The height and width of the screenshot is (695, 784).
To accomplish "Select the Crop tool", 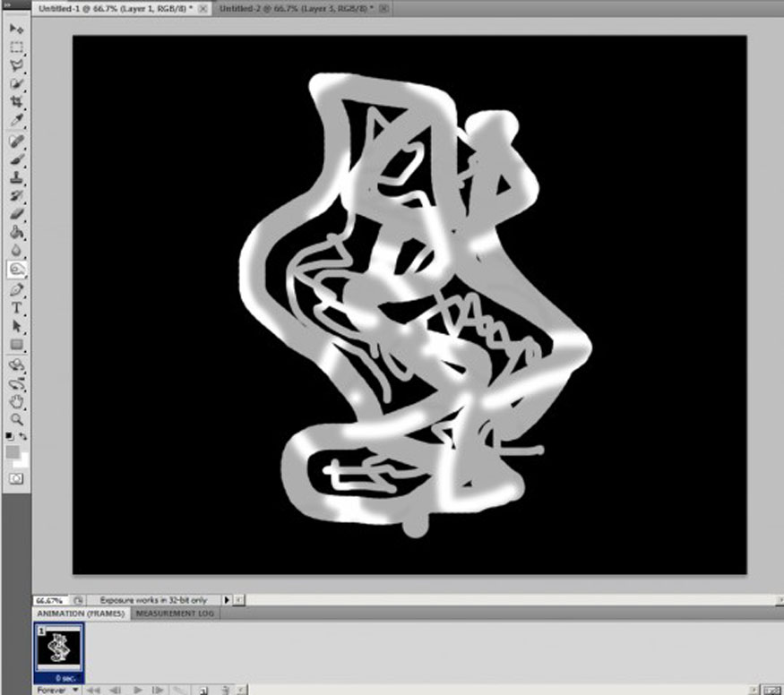I will [16, 102].
